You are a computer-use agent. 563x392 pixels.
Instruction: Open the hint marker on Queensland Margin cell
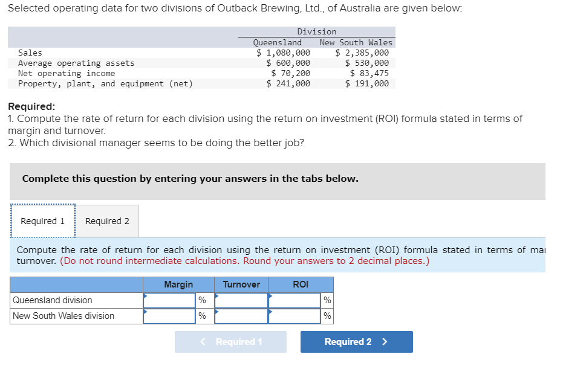pos(145,296)
